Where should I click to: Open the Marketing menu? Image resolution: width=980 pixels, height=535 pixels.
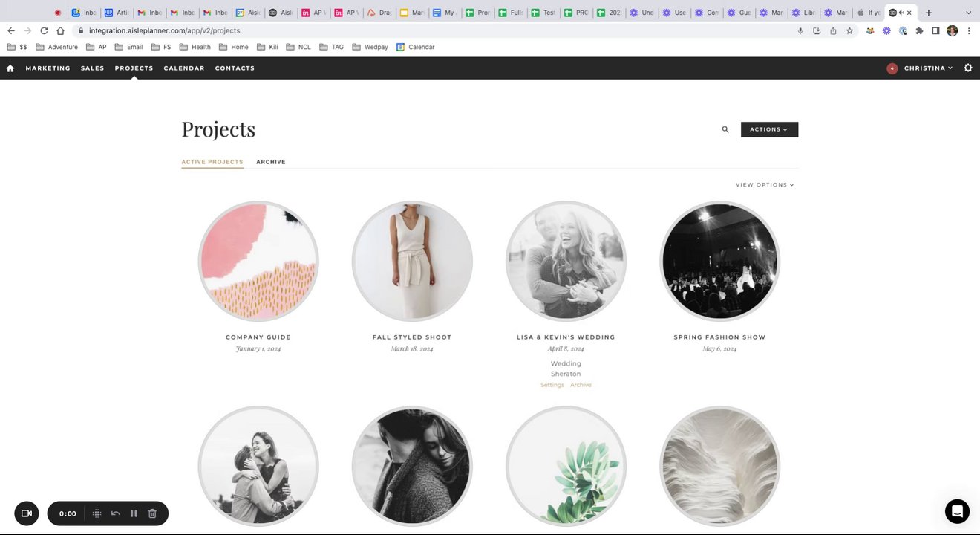pyautogui.click(x=48, y=68)
